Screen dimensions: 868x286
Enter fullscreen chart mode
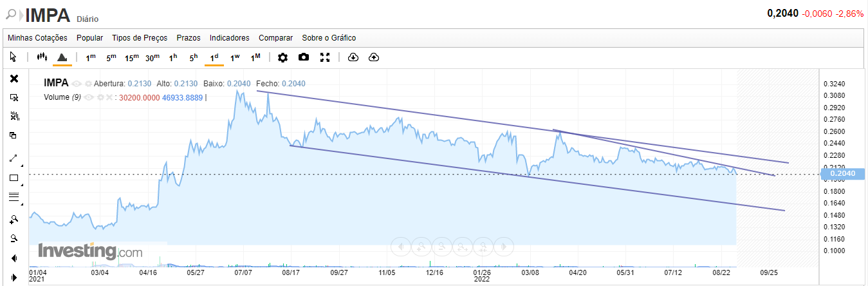[x=325, y=57]
